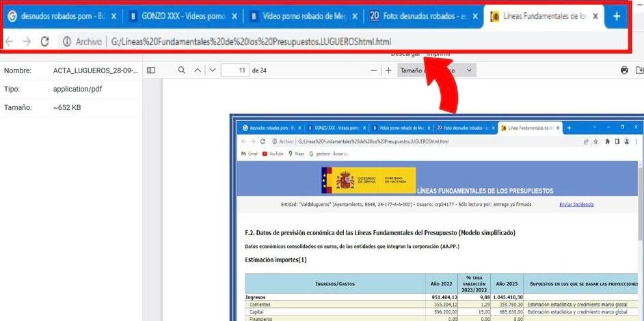Download the PDF via the toolbar icon
Image resolution: width=644 pixels, height=321 pixels.
coord(639,70)
